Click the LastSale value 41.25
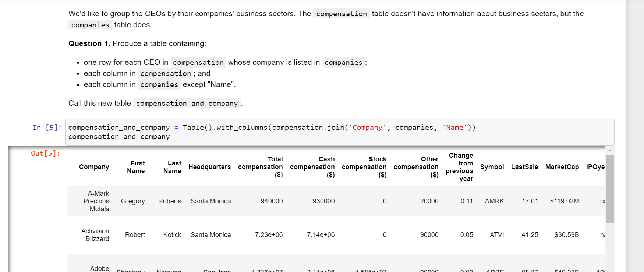644x272 pixels. (530, 235)
